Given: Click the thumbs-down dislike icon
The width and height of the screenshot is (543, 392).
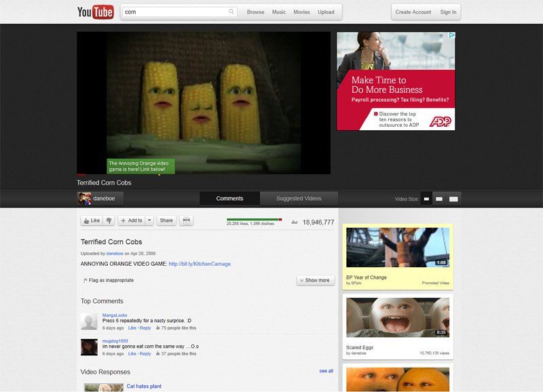Looking at the screenshot, I should pyautogui.click(x=109, y=220).
